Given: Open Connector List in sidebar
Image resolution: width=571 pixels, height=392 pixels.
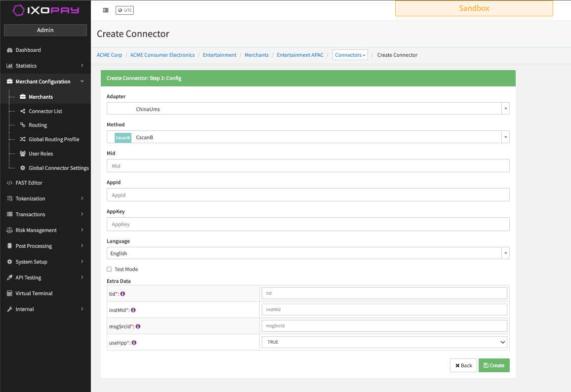Looking at the screenshot, I should 45,111.
